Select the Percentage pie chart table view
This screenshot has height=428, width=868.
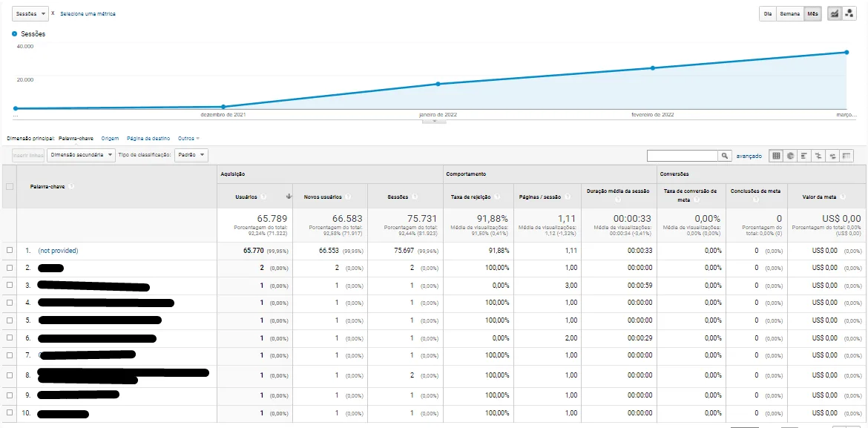[x=791, y=156]
